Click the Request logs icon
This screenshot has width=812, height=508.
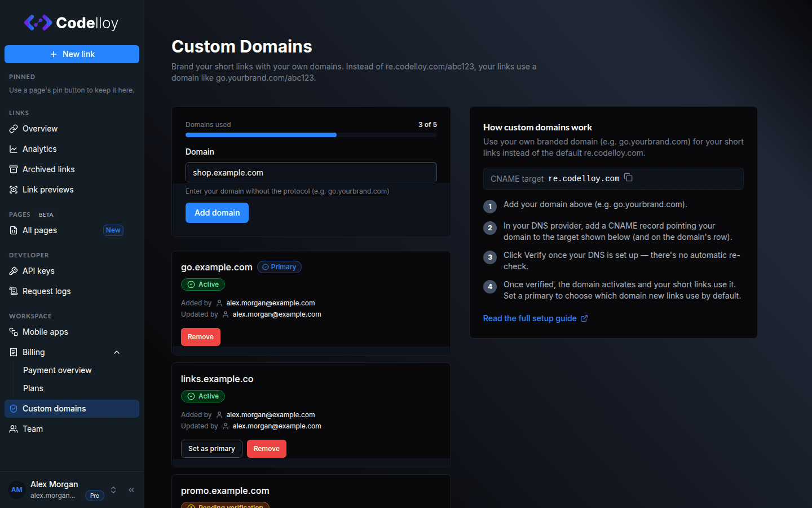[14, 291]
